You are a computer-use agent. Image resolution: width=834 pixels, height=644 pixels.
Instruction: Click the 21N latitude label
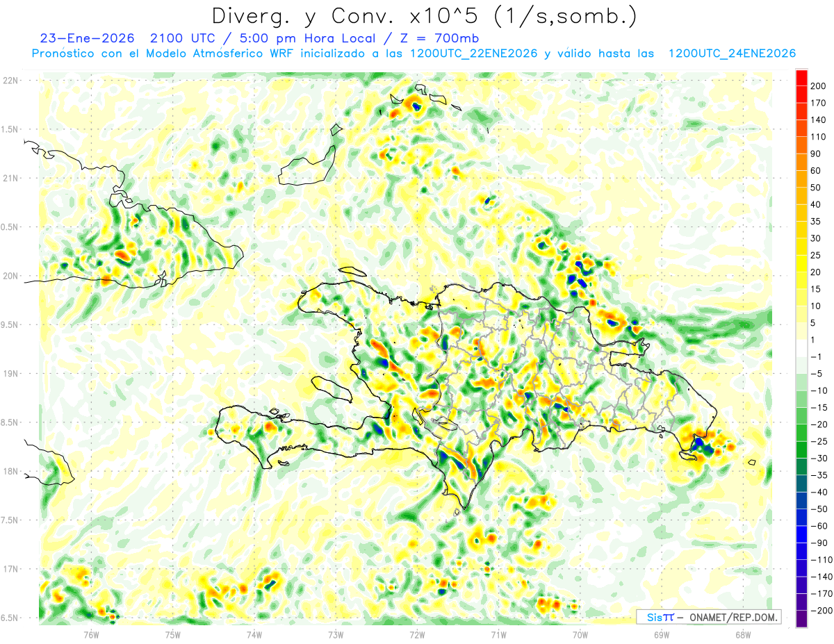10,179
